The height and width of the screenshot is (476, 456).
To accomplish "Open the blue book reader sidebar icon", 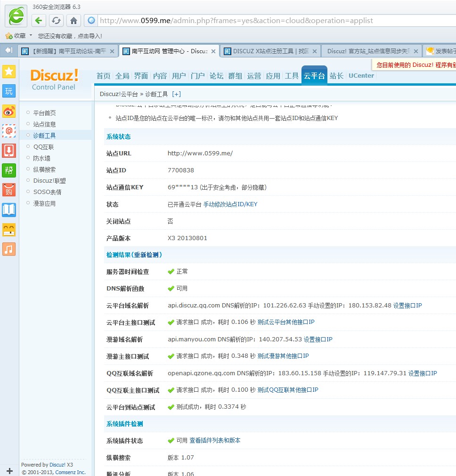I will (x=9, y=210).
